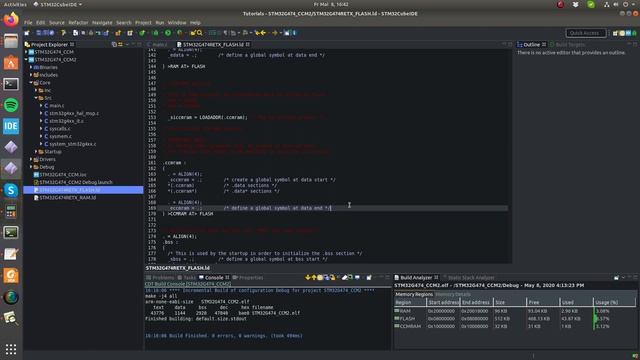
Task: Click Collapse All icon in Project Explorer
Action: pos(114,44)
